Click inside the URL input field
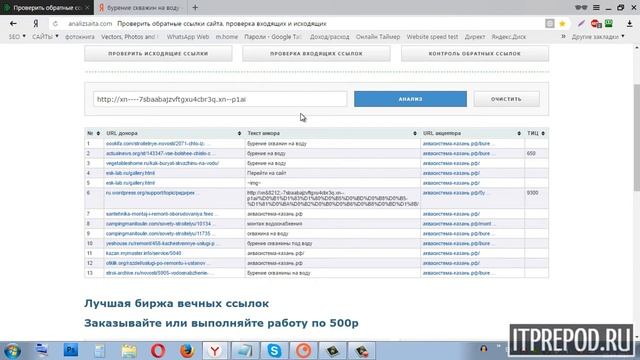This screenshot has width=640, height=360. [220, 99]
